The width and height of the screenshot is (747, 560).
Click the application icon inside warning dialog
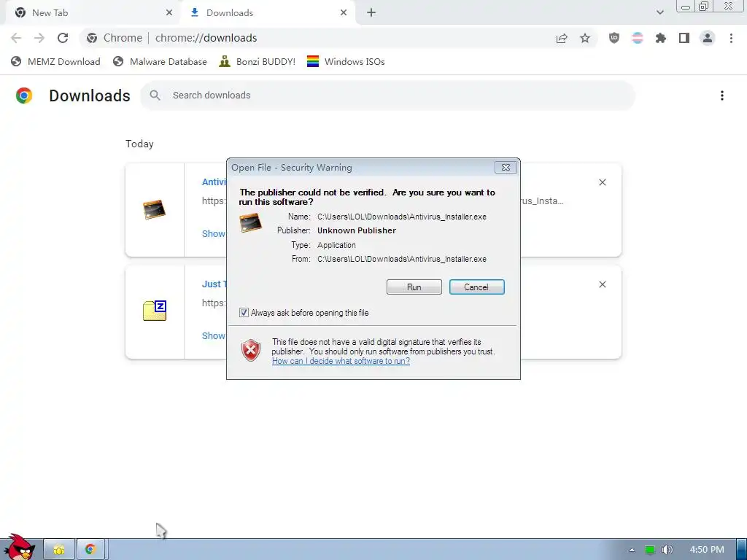[x=251, y=222]
